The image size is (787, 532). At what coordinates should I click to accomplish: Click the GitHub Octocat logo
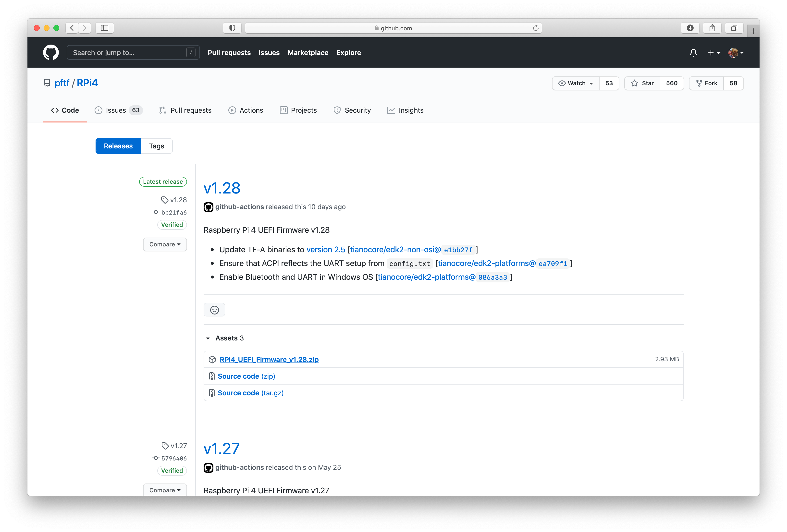click(x=51, y=52)
